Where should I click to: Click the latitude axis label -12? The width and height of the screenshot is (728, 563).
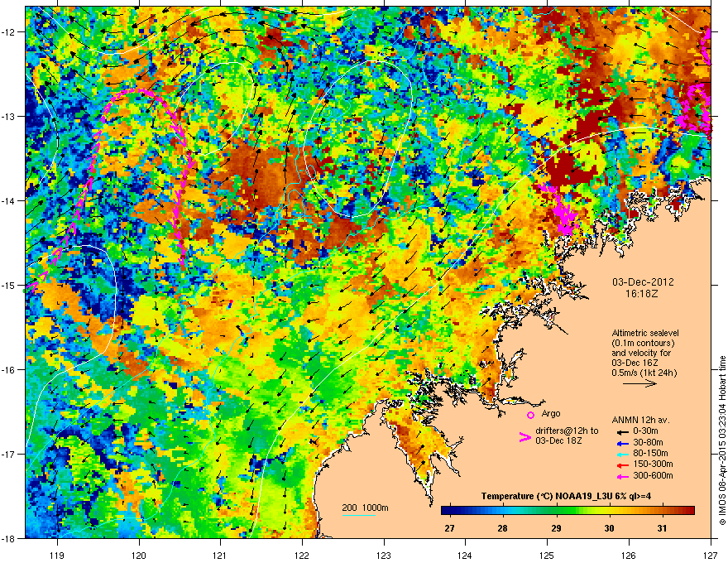point(9,32)
